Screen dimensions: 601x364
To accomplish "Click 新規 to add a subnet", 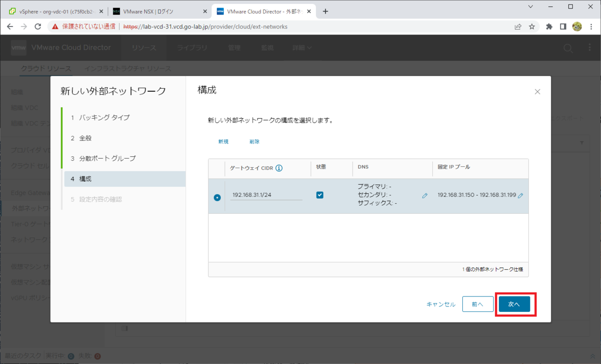I will click(223, 142).
